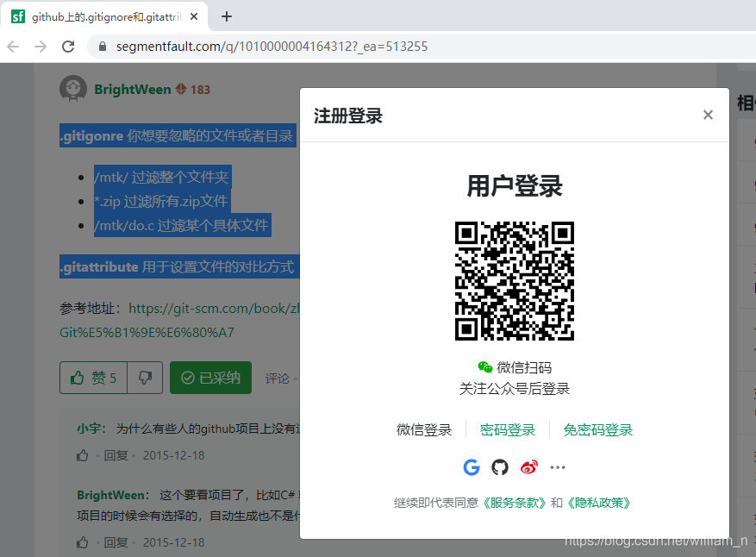Screen dimensions: 756x557
Task: Click the .gitigonre 你想要忽略的文件或者目录 line
Action: coord(178,135)
